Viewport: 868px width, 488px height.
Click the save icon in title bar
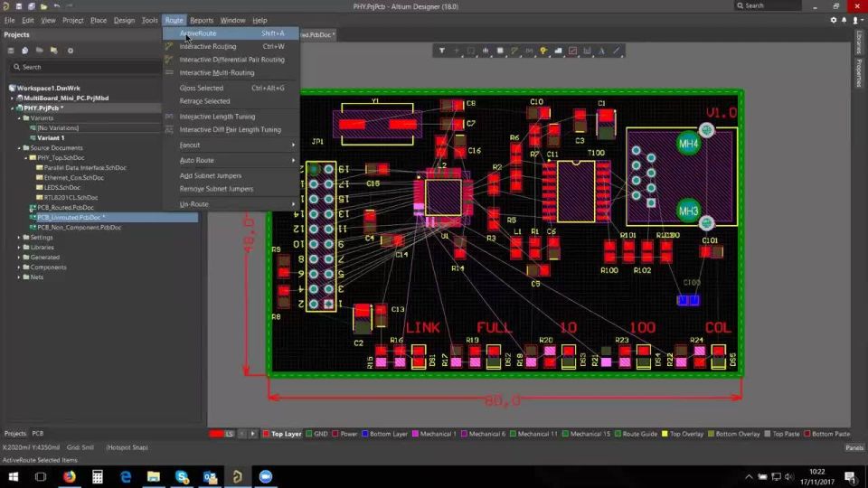tap(18, 6)
